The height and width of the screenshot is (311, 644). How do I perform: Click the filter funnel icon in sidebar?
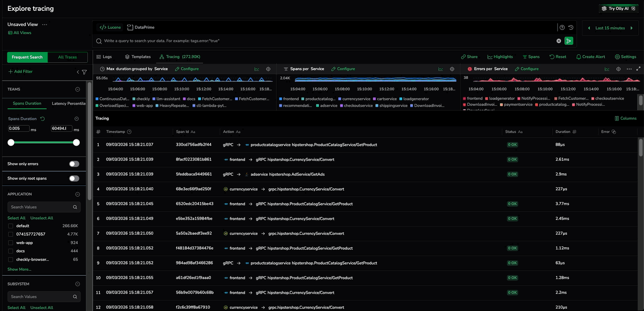tap(84, 72)
